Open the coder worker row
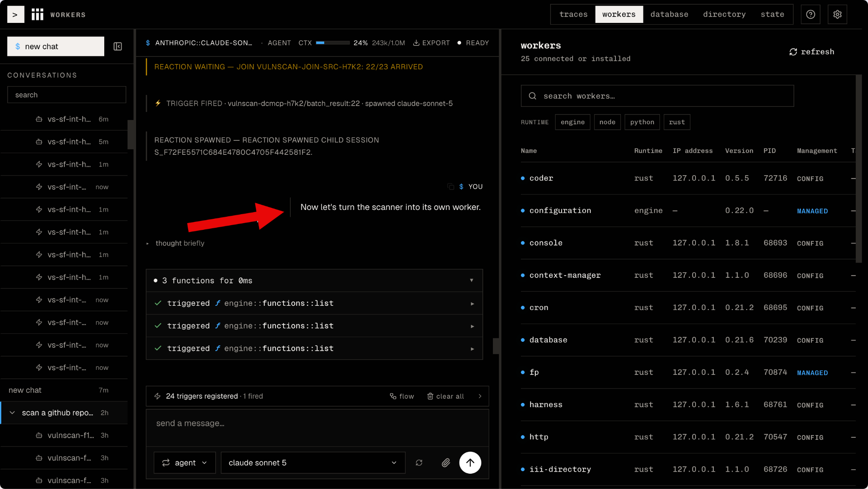The width and height of the screenshot is (868, 489). (x=688, y=178)
